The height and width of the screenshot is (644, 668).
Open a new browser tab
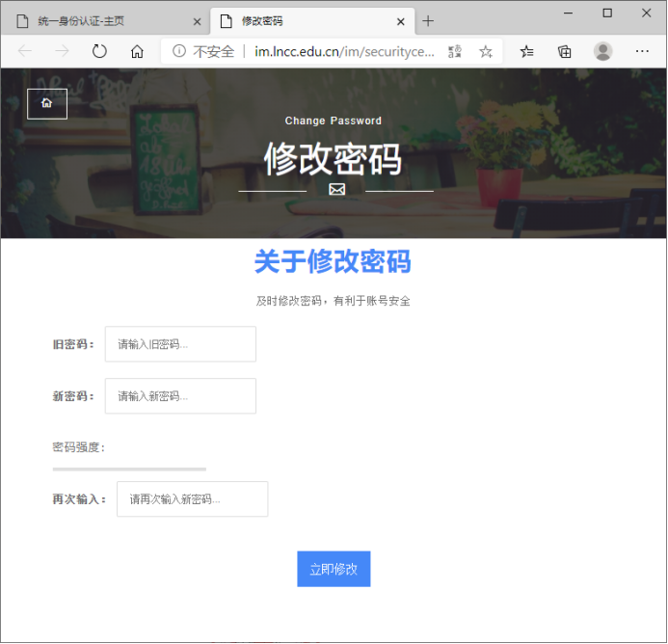pyautogui.click(x=428, y=21)
